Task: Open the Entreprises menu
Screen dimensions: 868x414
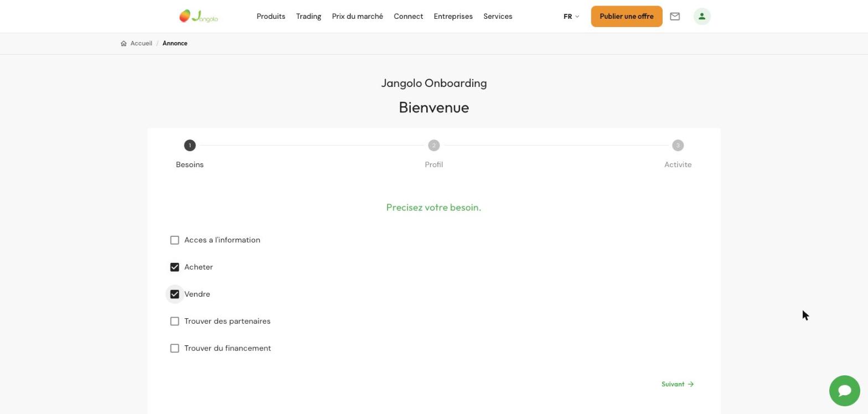Action: pos(453,17)
